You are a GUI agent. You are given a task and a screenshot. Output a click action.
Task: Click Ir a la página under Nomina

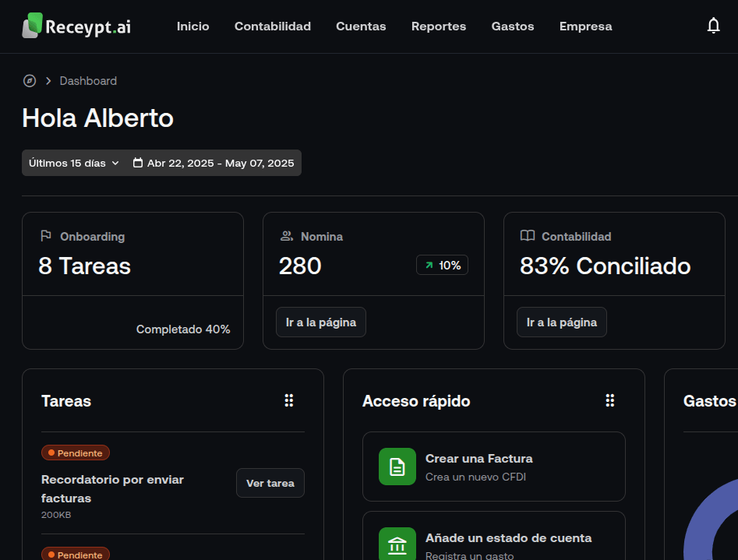pyautogui.click(x=321, y=322)
